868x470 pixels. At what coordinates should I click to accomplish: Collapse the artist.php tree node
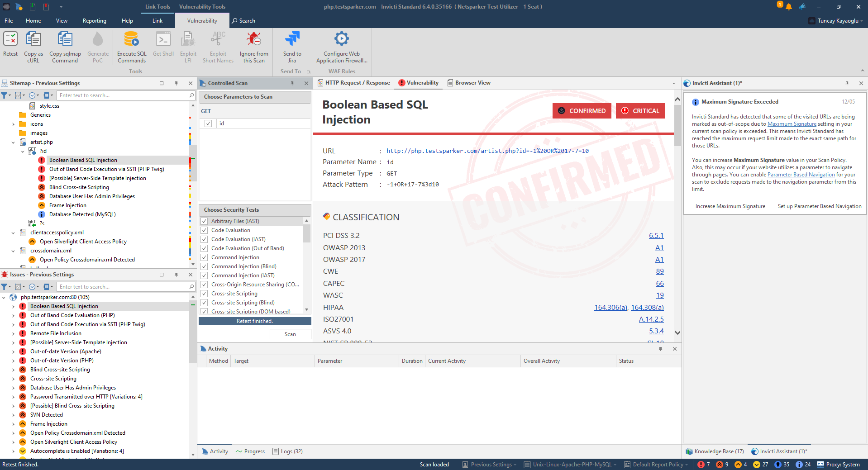coord(13,142)
